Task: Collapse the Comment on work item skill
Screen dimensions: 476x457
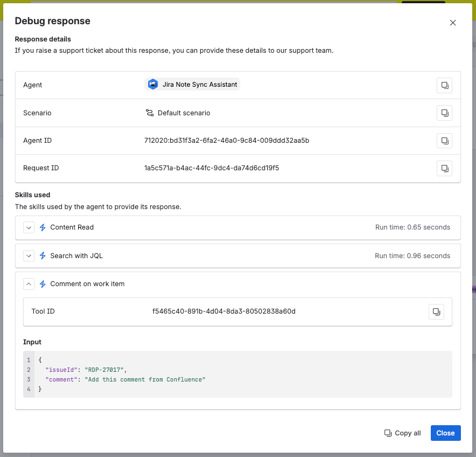Action: tap(29, 284)
